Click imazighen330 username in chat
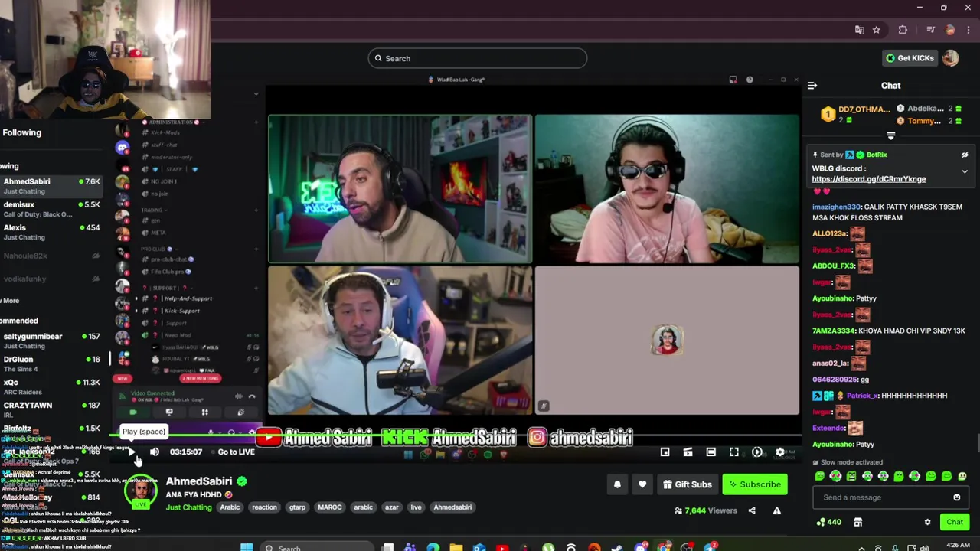980x551 pixels. [x=836, y=207]
